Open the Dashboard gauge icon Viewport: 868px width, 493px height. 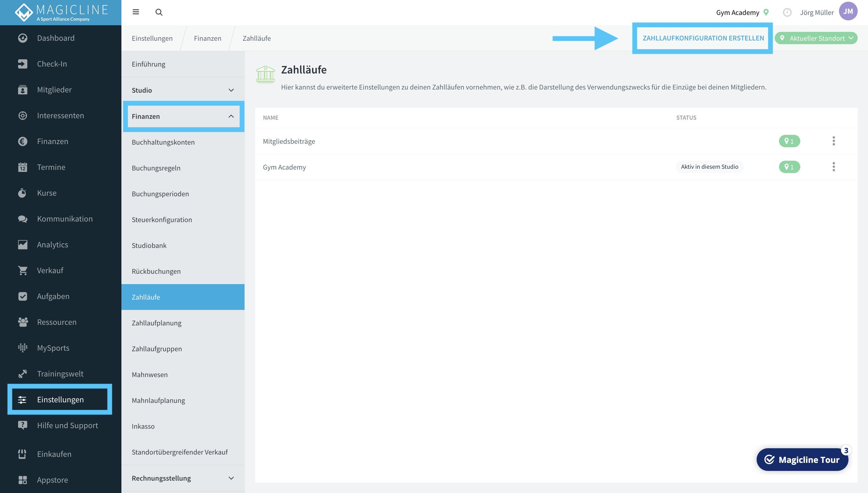click(23, 38)
